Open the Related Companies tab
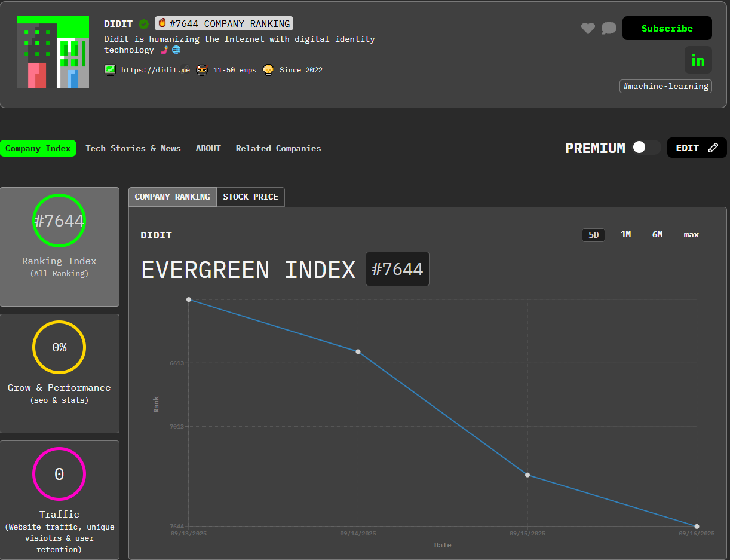The image size is (730, 560). [278, 148]
